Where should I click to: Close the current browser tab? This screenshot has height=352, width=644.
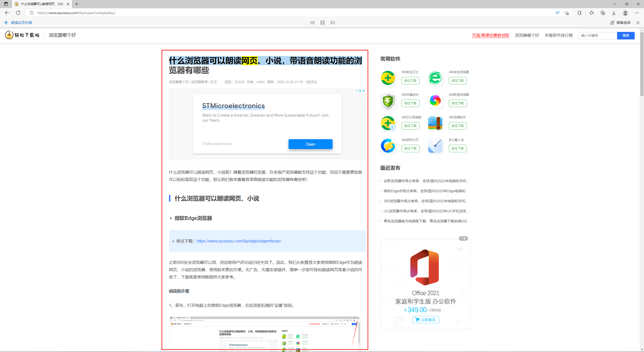68,4
